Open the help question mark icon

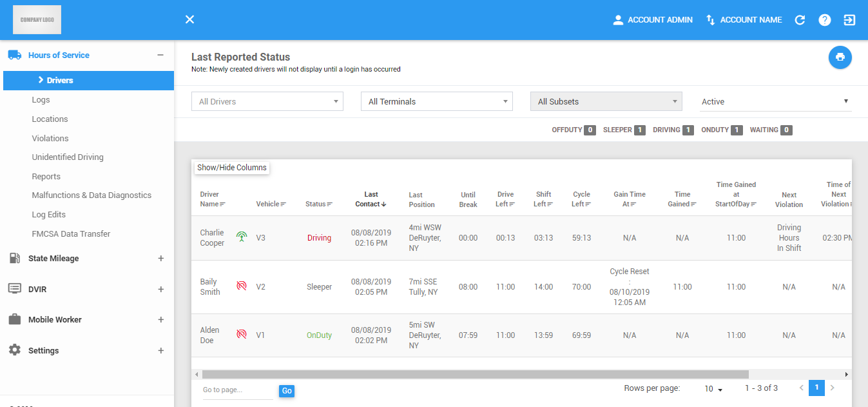(825, 20)
